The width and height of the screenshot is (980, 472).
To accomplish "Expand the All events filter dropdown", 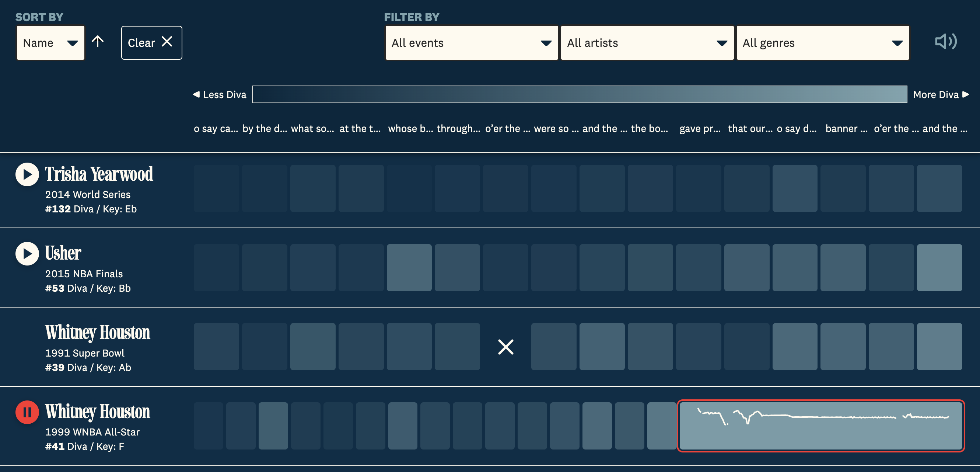I will pos(471,43).
